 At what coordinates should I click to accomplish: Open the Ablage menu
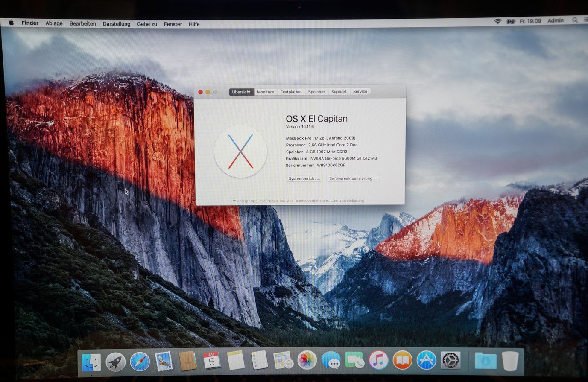pyautogui.click(x=54, y=23)
